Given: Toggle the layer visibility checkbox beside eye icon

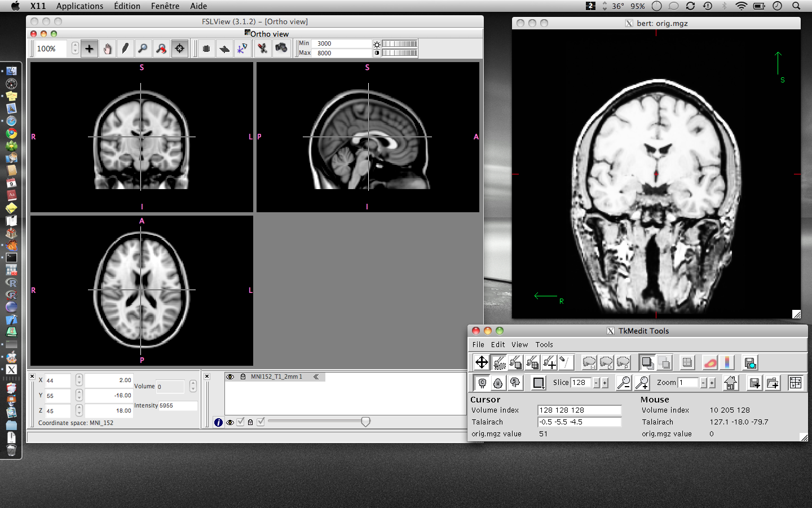Looking at the screenshot, I should [241, 422].
